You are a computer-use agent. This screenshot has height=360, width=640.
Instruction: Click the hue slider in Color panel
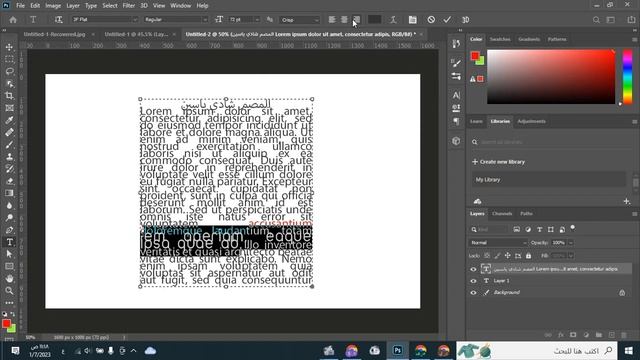point(627,77)
